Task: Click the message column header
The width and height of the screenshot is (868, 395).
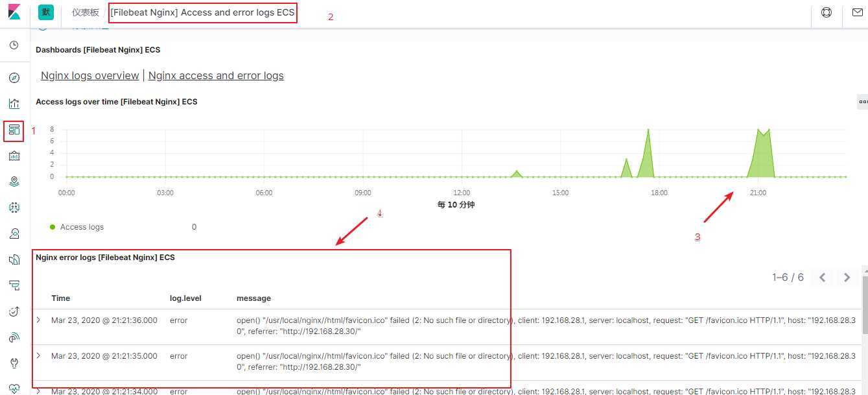Action: [253, 298]
